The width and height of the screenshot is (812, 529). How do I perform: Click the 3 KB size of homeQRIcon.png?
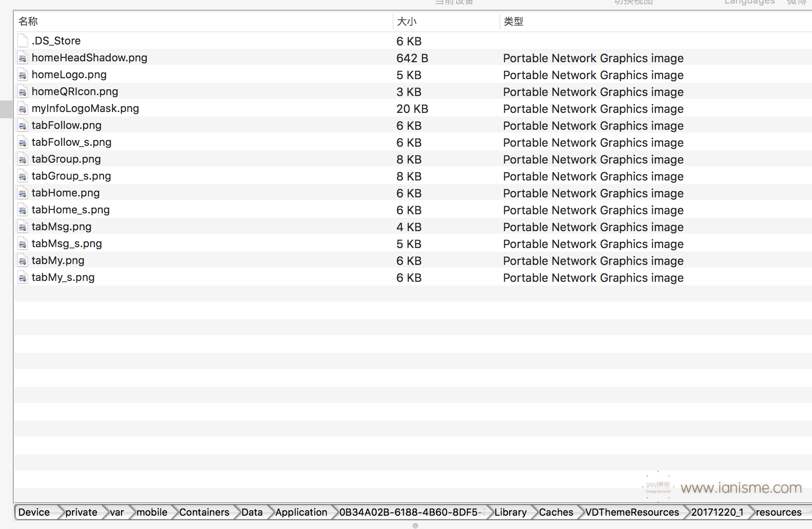click(409, 92)
